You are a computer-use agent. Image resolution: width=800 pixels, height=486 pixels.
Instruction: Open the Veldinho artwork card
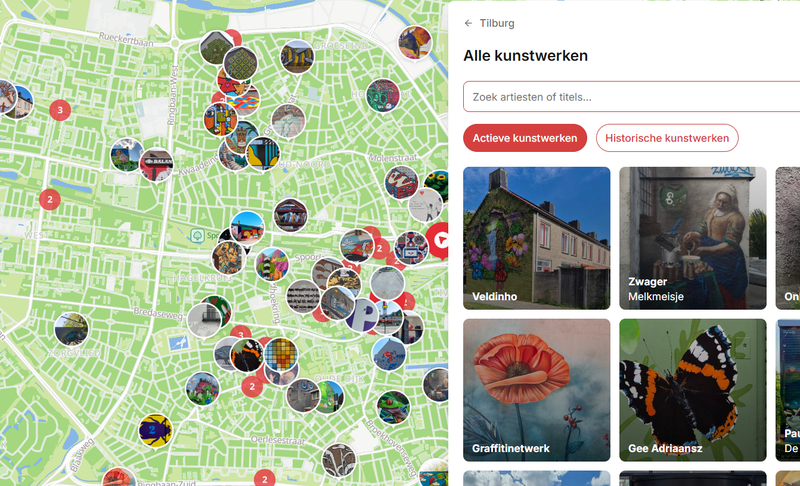tap(537, 238)
